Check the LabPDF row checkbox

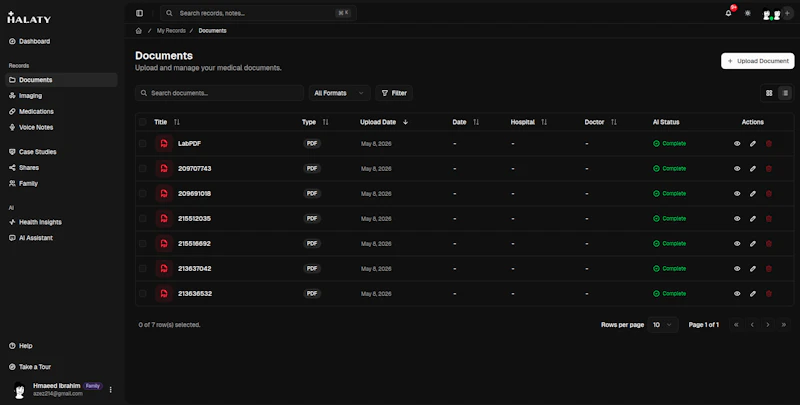pos(142,144)
